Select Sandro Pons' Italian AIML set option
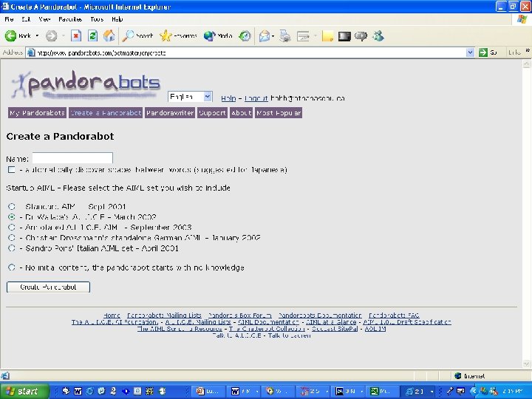 (x=12, y=248)
